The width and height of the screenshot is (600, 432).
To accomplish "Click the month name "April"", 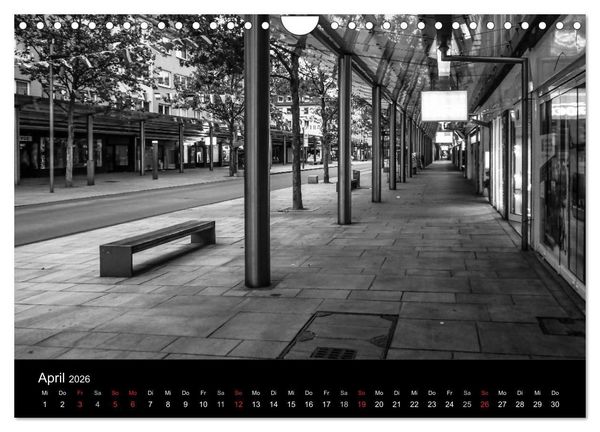I will click(51, 378).
